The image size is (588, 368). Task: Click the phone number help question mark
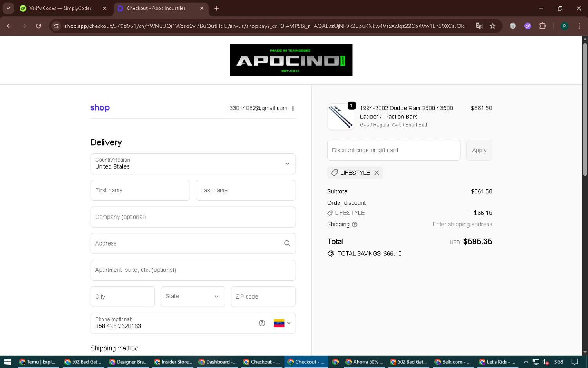pos(262,323)
